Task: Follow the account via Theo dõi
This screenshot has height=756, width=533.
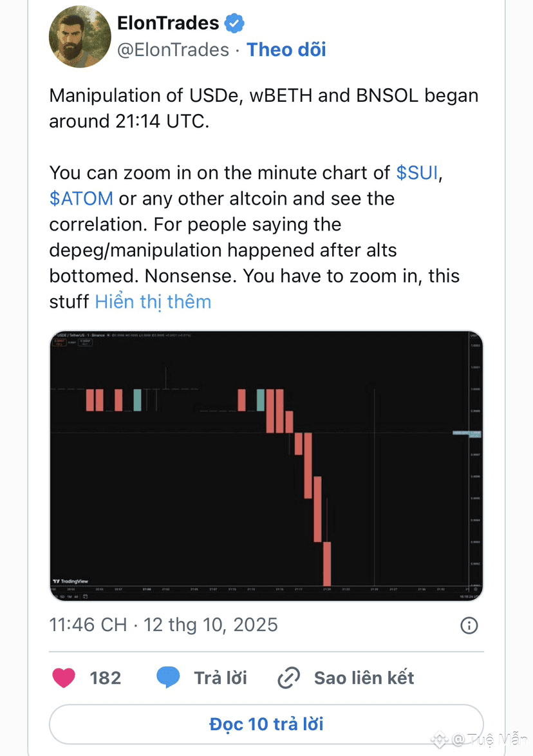Action: (286, 50)
